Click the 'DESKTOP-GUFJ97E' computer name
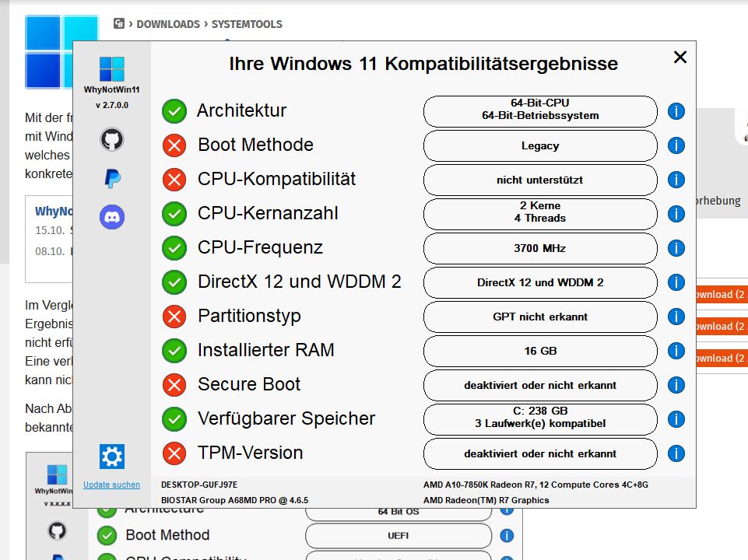 (199, 485)
